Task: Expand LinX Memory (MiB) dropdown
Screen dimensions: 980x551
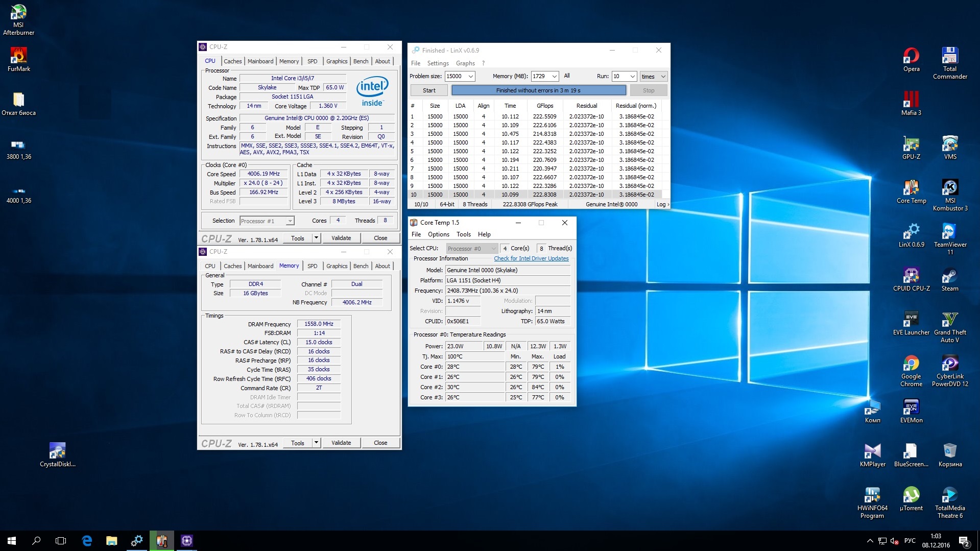Action: coord(554,77)
